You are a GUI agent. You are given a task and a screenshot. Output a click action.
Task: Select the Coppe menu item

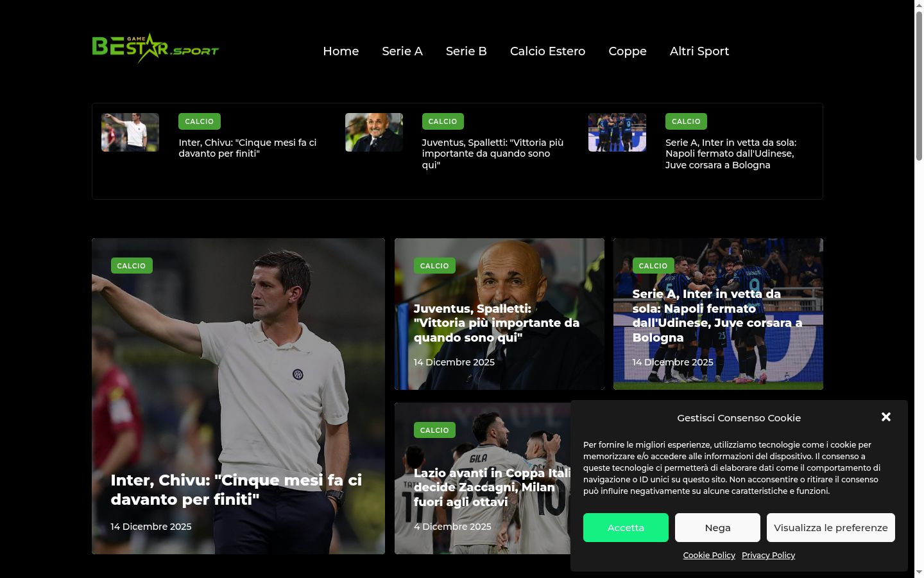pos(628,51)
